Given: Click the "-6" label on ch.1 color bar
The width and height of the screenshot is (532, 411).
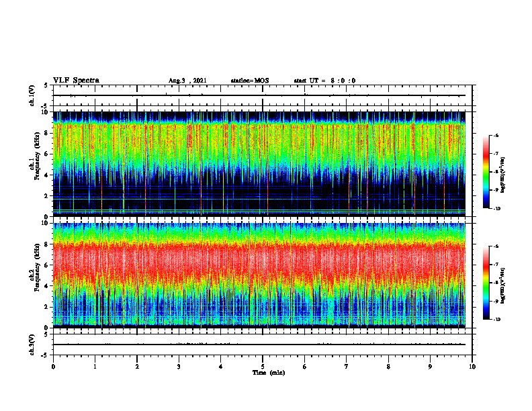Looking at the screenshot, I should click(x=496, y=136).
